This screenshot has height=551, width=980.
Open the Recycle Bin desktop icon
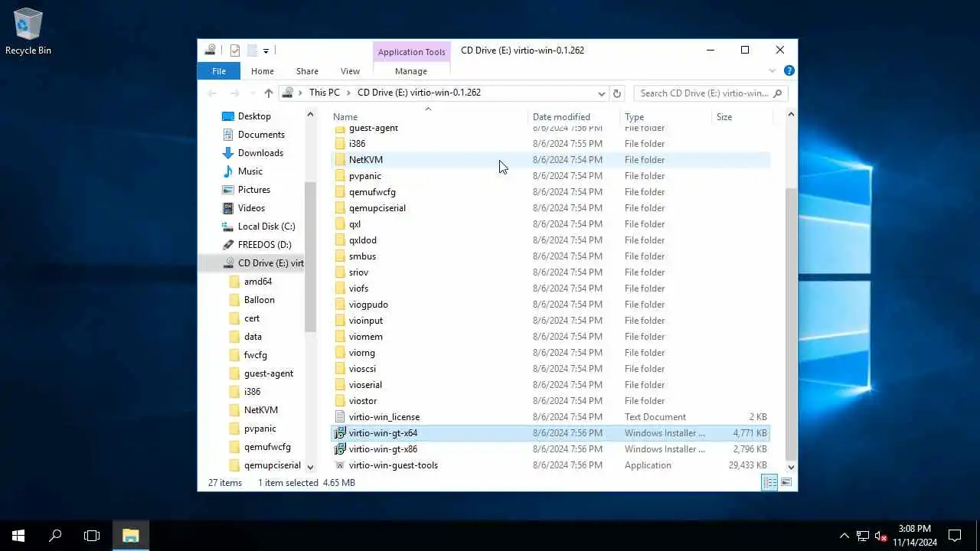coord(28,32)
